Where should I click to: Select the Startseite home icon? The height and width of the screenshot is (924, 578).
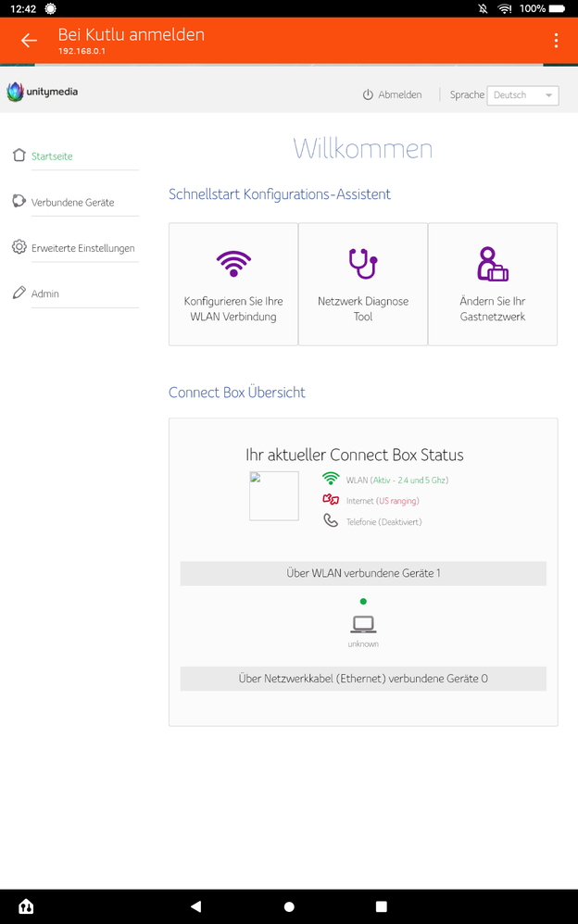pos(19,156)
